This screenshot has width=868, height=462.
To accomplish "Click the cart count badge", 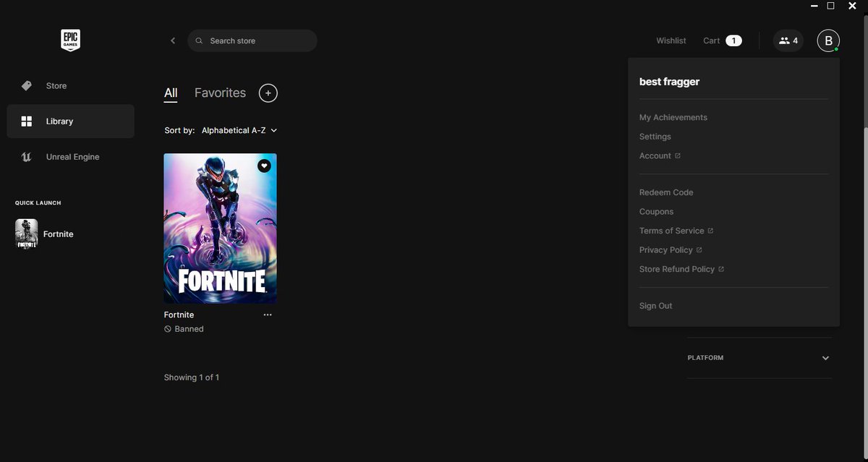I will pyautogui.click(x=733, y=40).
